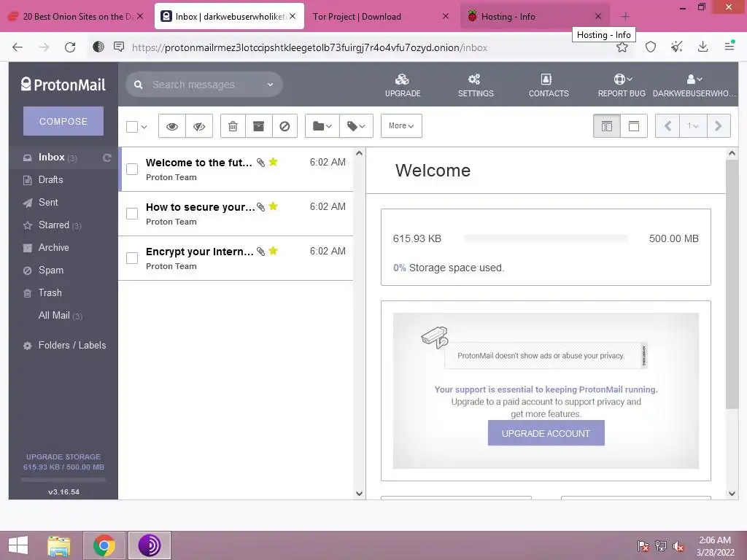Screen dimensions: 747x560
Task: Unstar the 'Welcome to the fut...' message
Action: tap(273, 162)
